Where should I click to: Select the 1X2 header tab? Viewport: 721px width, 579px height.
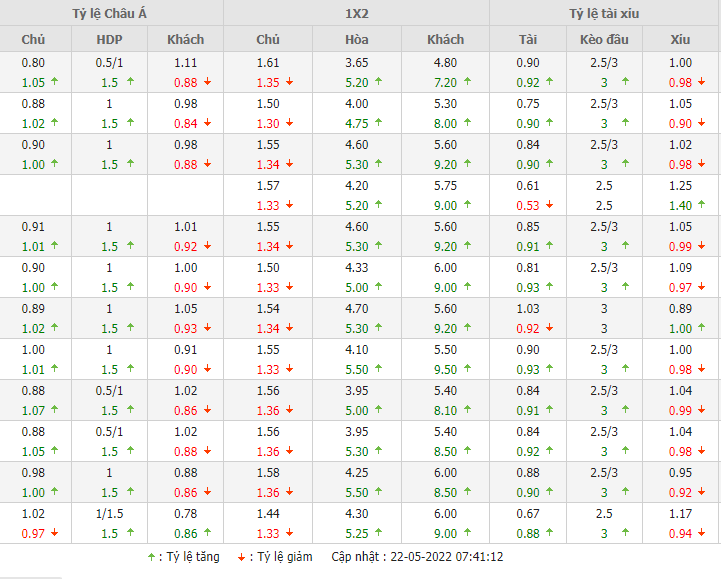pyautogui.click(x=356, y=13)
